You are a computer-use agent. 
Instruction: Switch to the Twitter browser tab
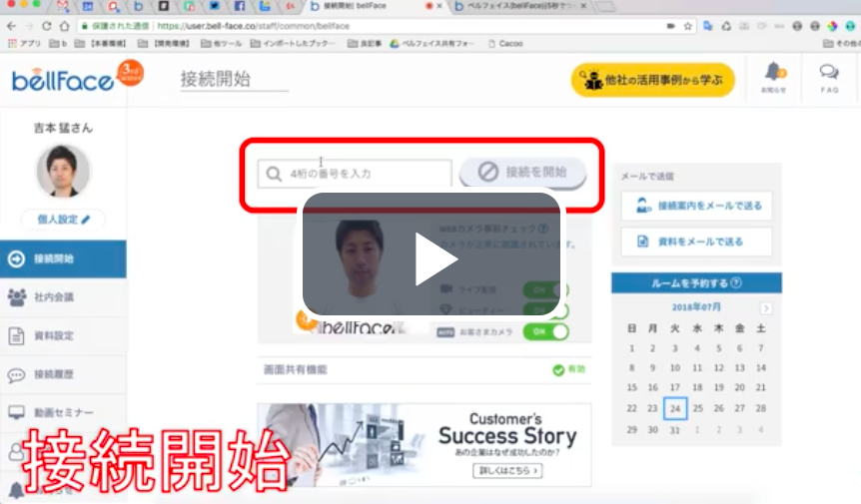click(214, 6)
